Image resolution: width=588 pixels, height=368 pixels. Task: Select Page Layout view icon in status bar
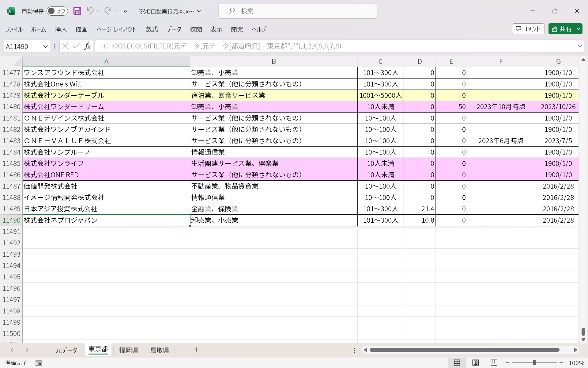coord(475,363)
